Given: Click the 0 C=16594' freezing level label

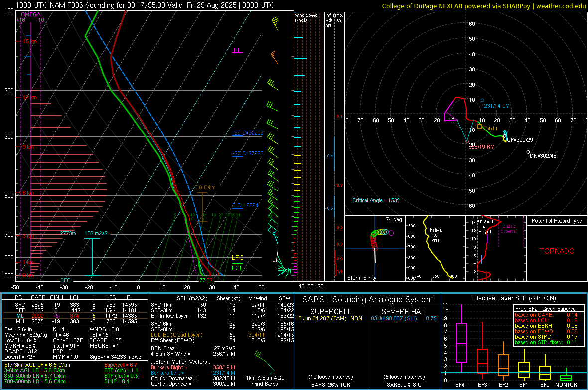Looking at the screenshot, I should (x=246, y=205).
